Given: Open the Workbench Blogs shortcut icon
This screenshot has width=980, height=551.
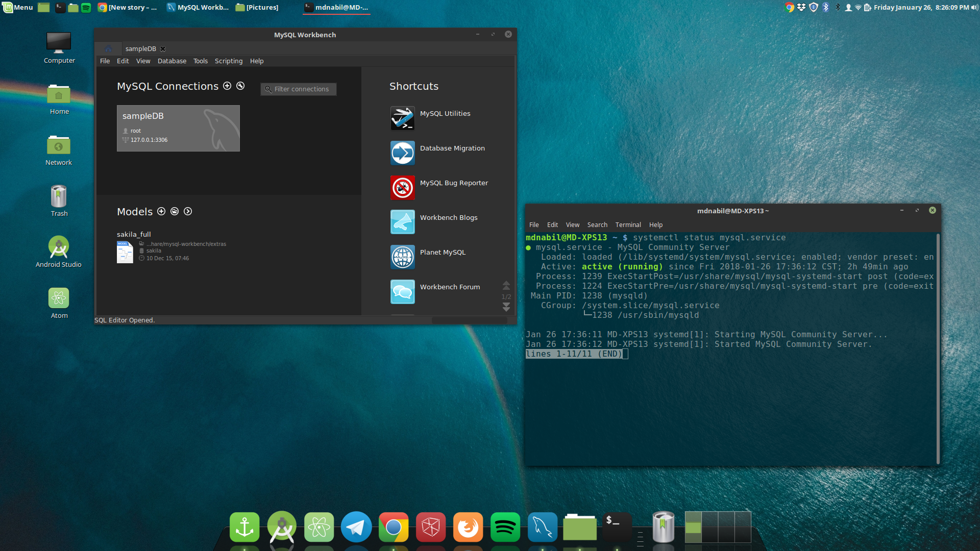Looking at the screenshot, I should click(403, 222).
